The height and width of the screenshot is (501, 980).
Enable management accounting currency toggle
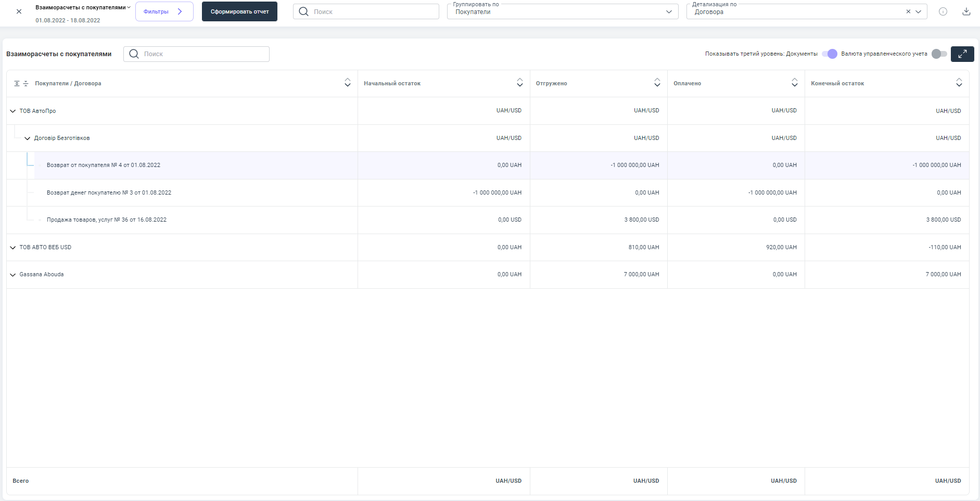tap(939, 54)
